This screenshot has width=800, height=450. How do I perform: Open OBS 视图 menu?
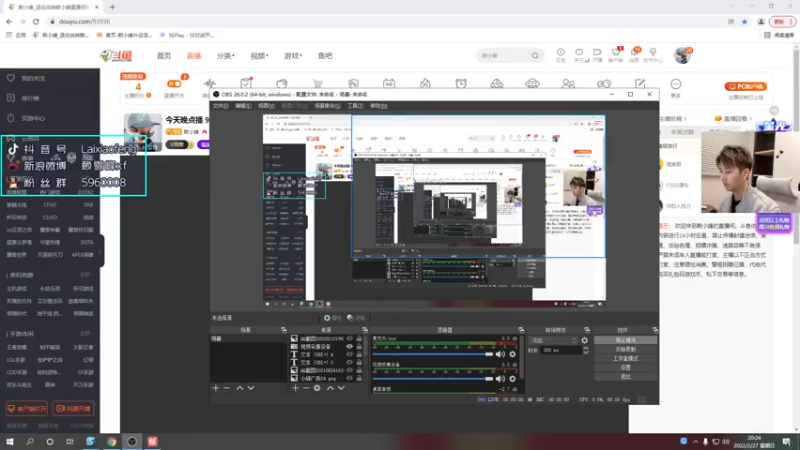(266, 106)
